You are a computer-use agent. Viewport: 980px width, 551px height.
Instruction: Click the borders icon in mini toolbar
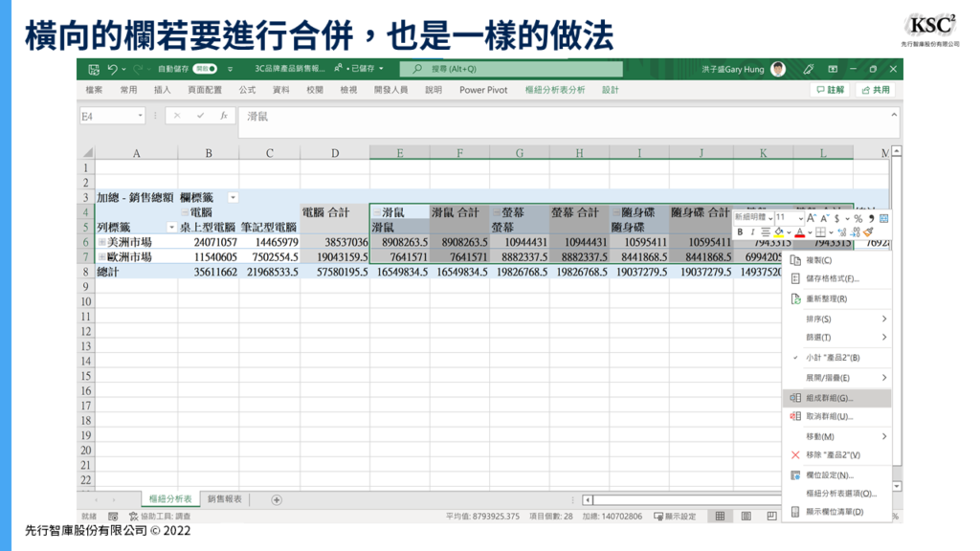click(820, 231)
